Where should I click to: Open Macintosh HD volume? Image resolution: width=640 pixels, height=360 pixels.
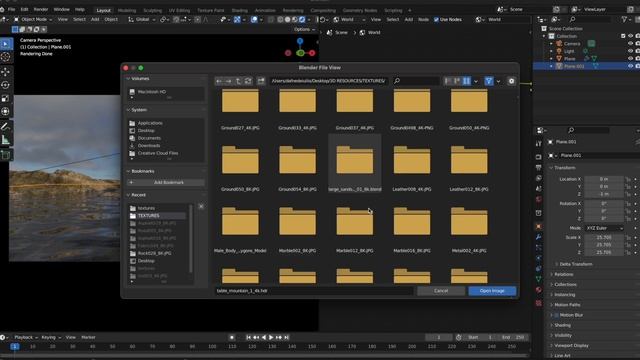click(x=151, y=92)
